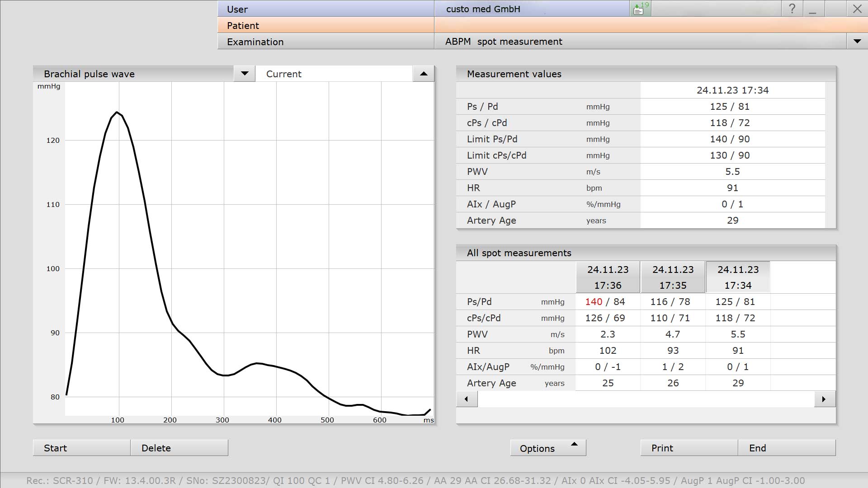Click the 126 / 69 cPs/cPd value
Viewport: 868px width, 488px height.
coord(605,318)
